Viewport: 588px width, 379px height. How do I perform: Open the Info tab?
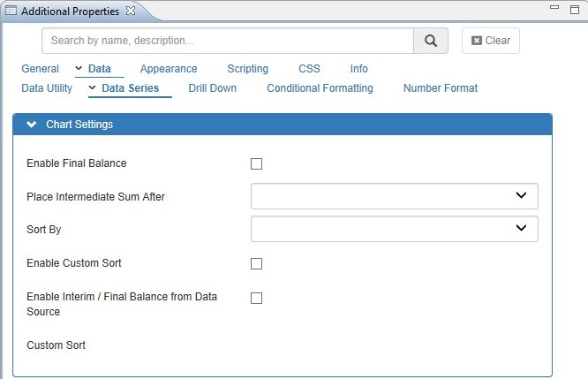358,69
